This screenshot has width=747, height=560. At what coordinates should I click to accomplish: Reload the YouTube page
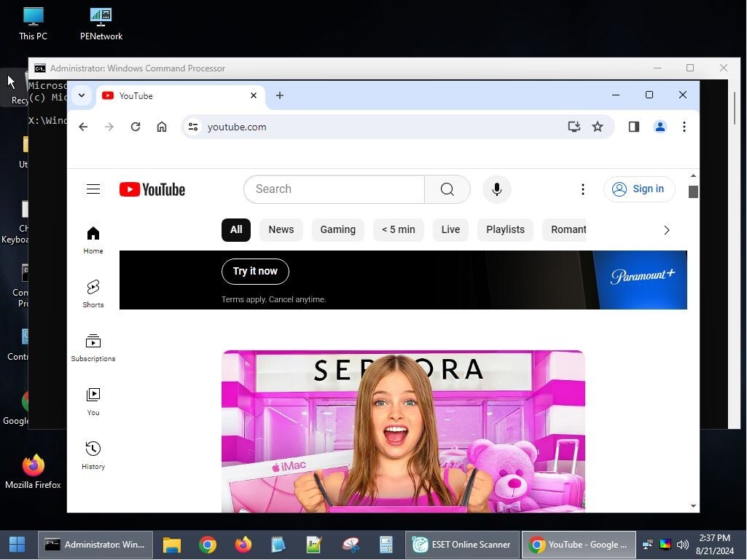pos(136,127)
